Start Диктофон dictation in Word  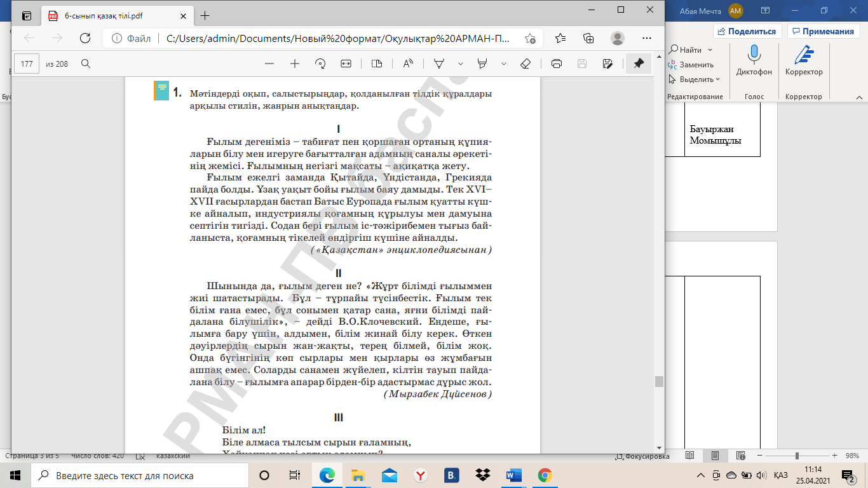pos(754,61)
